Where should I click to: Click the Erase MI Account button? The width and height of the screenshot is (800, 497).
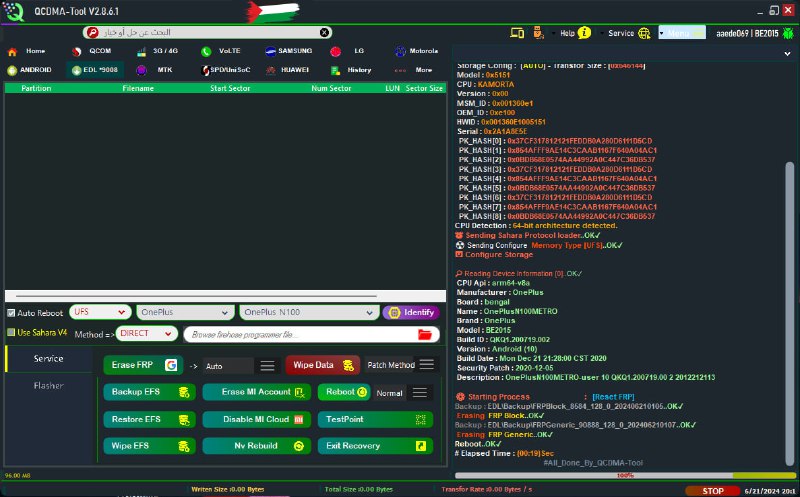pos(257,392)
